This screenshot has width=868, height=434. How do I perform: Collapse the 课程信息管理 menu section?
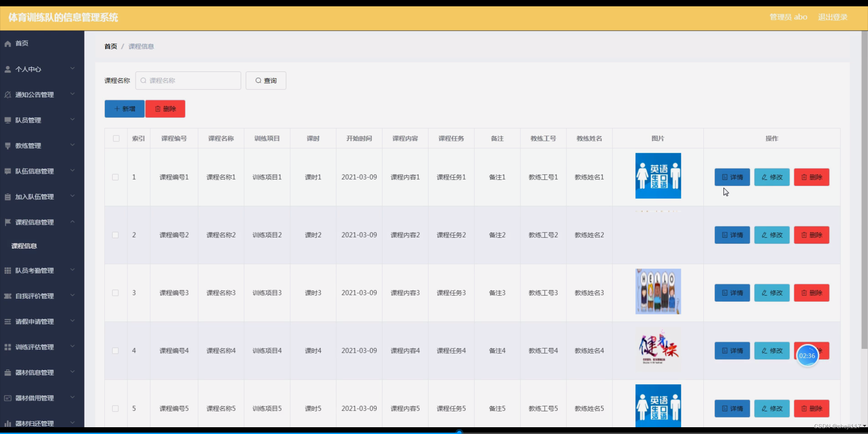(72, 222)
